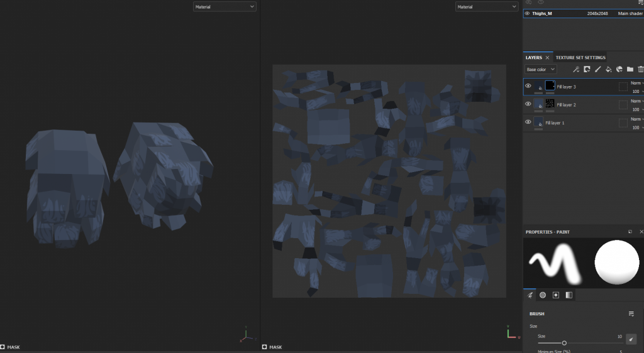Open opacity 100 dropdown for Fill layer 3
Screen dimensions: 644x353
click(637, 92)
